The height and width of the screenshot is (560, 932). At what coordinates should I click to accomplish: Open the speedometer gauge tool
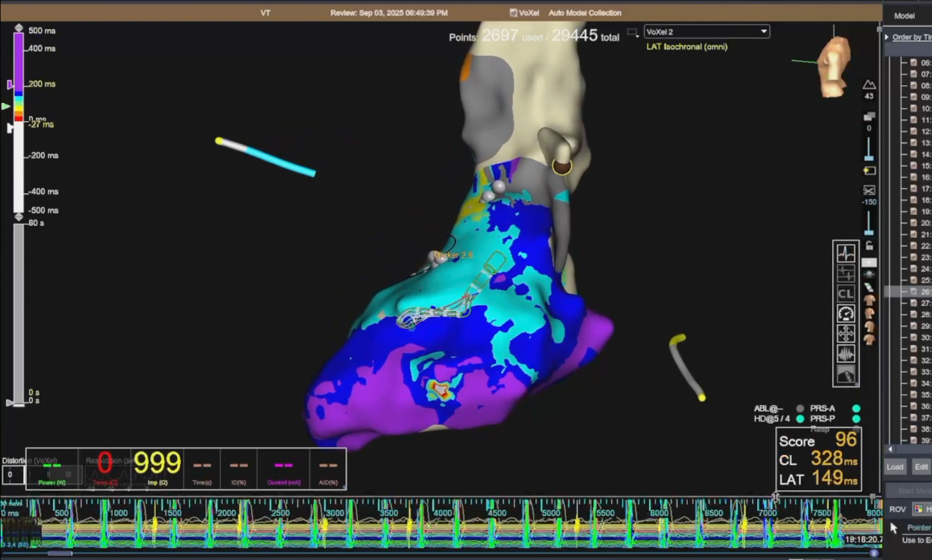point(846,313)
